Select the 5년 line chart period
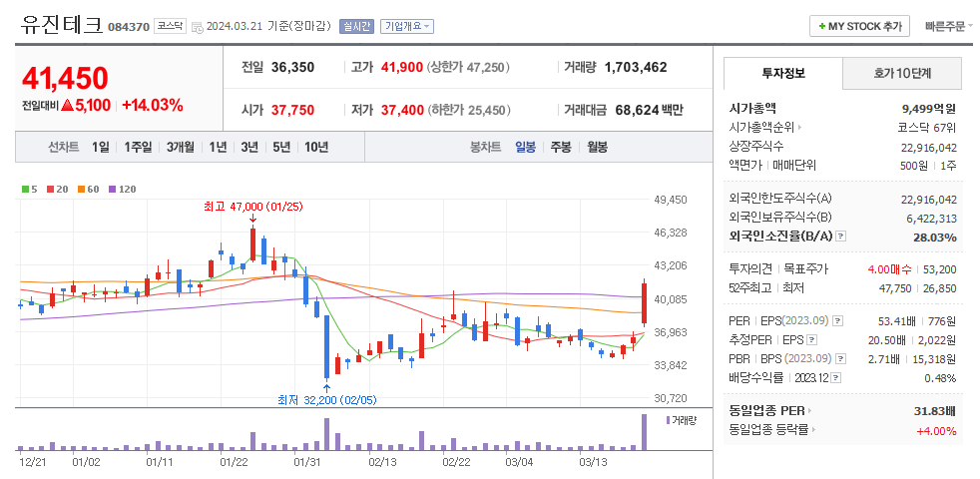 (281, 148)
